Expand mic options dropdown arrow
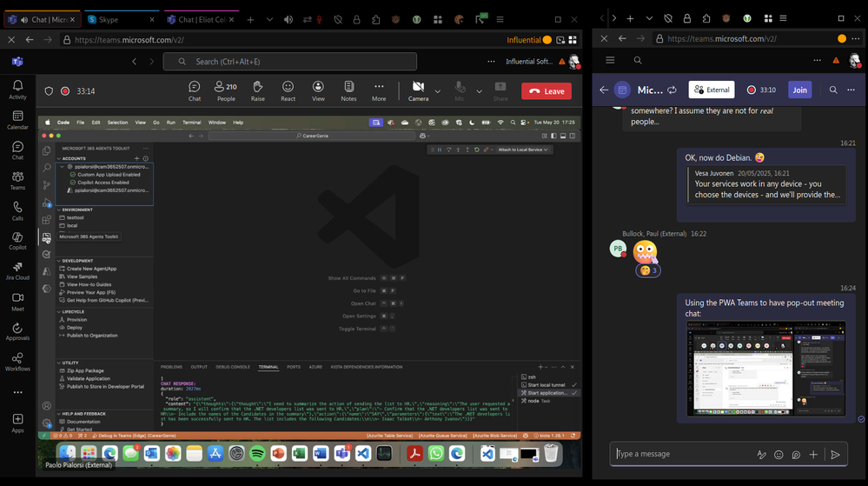This screenshot has width=868, height=486. 479,91
